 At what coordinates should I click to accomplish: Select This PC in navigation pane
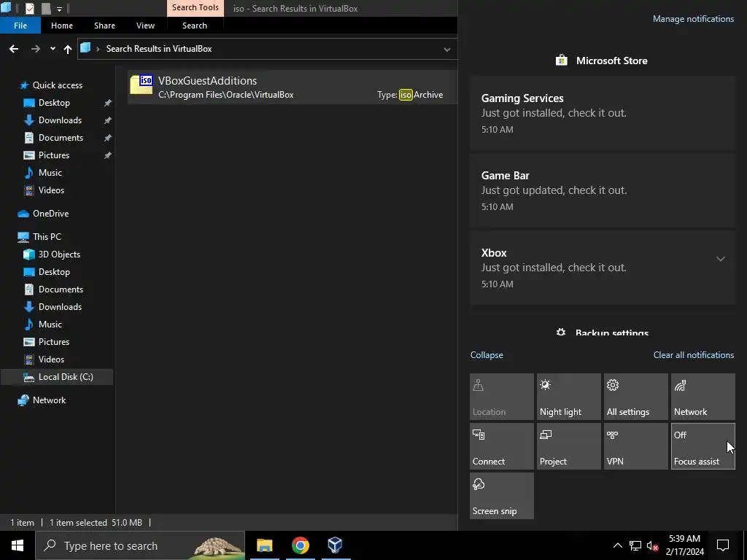(x=47, y=237)
